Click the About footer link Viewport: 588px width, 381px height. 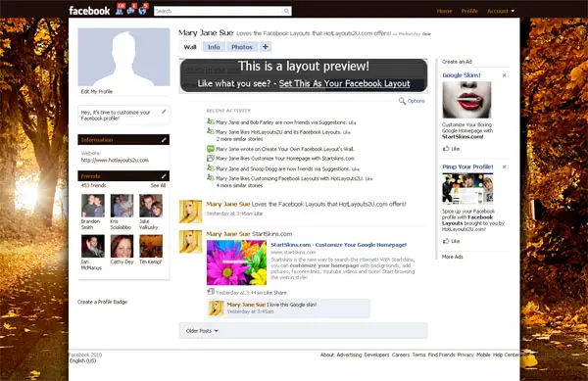[x=327, y=355]
